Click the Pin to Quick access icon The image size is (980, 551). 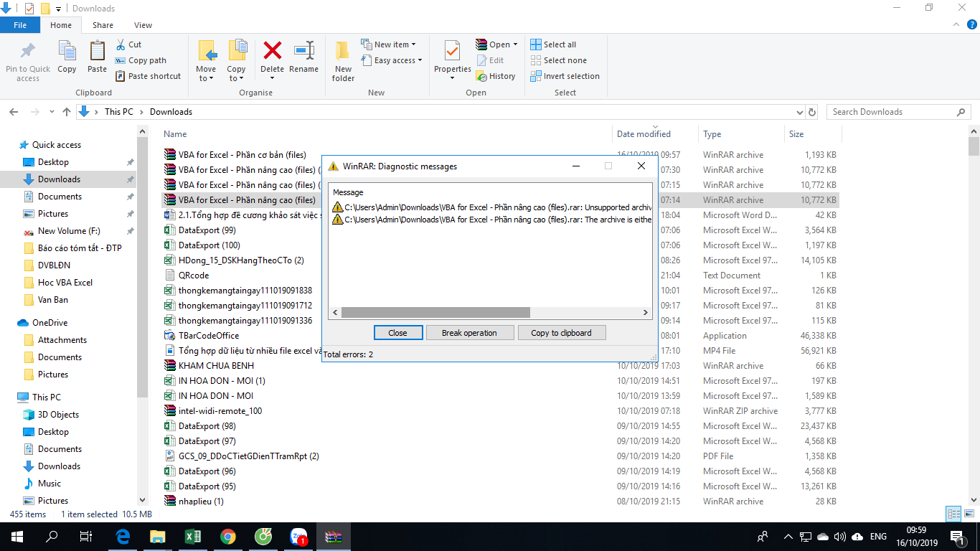pyautogui.click(x=28, y=52)
